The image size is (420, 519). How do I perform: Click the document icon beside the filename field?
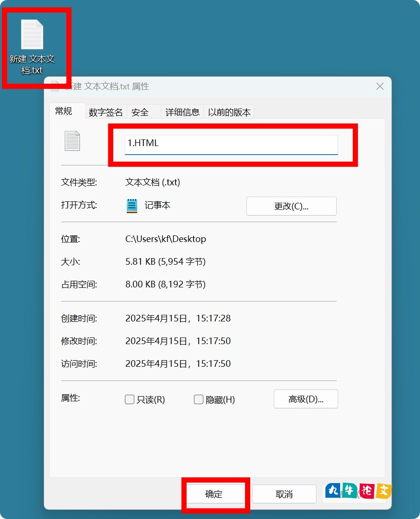click(72, 141)
